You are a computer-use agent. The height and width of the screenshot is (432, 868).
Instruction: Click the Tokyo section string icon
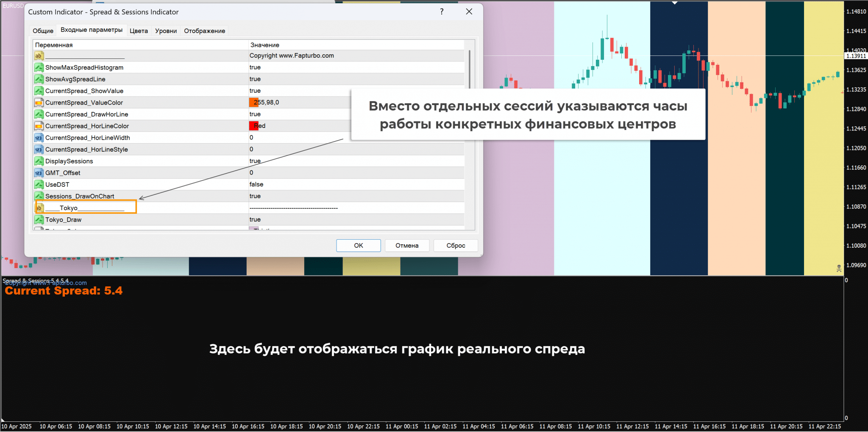click(39, 208)
